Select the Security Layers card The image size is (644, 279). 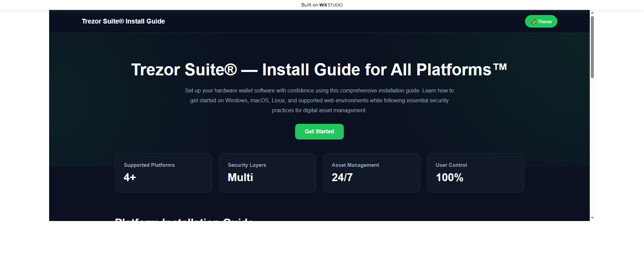(x=267, y=173)
